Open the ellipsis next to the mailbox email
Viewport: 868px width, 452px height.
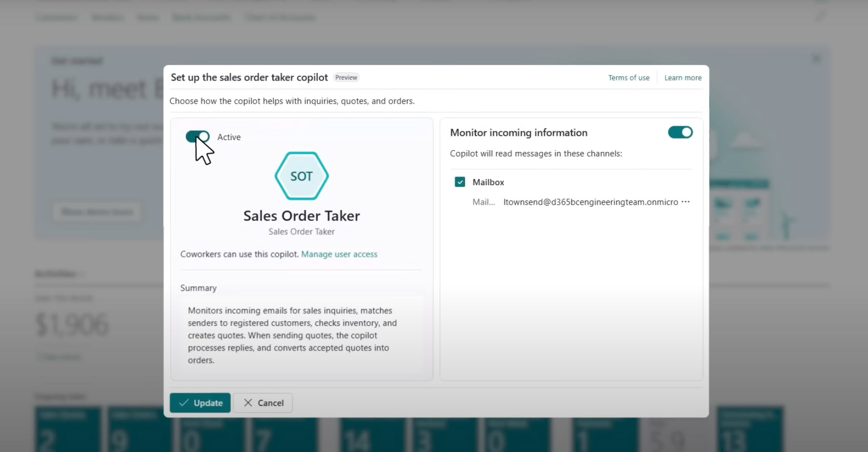(x=685, y=202)
